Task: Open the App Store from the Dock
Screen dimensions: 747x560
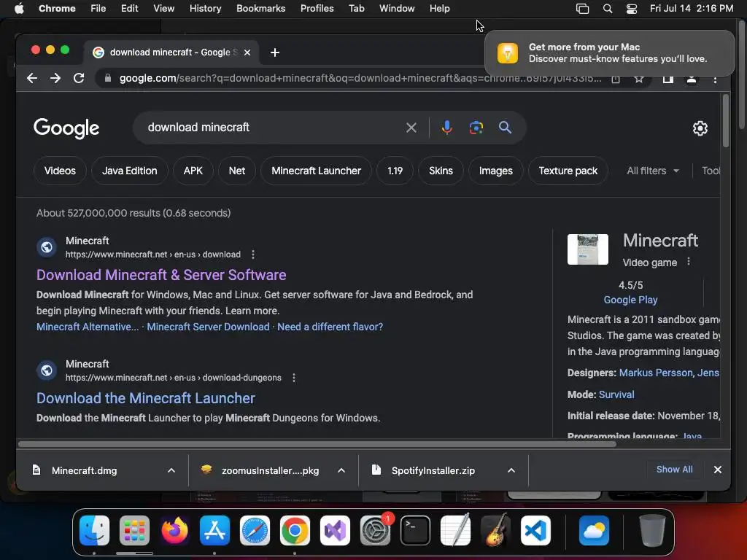Action: [214, 530]
